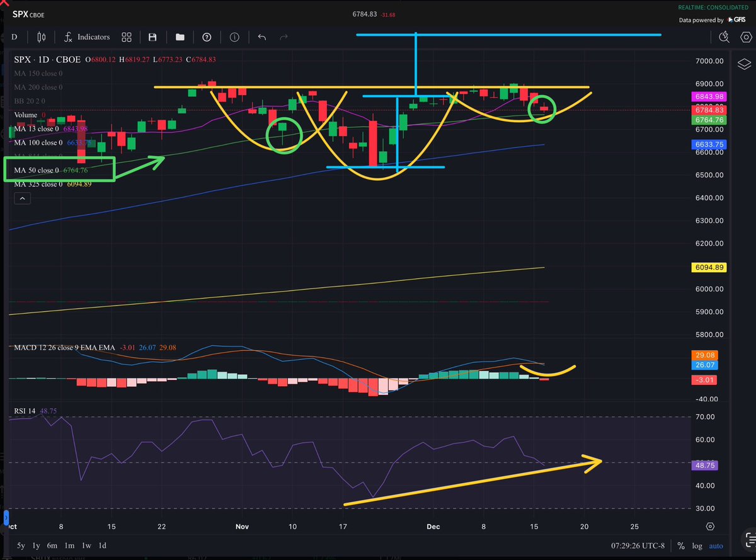Select the BB 20 2 legend entry

[30, 101]
